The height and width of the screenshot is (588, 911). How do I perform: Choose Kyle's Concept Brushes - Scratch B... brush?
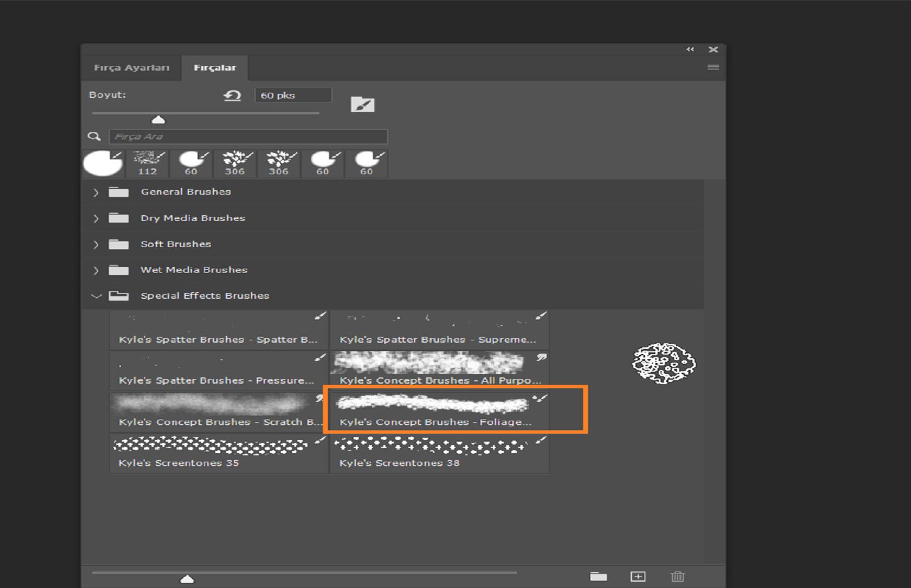(219, 412)
